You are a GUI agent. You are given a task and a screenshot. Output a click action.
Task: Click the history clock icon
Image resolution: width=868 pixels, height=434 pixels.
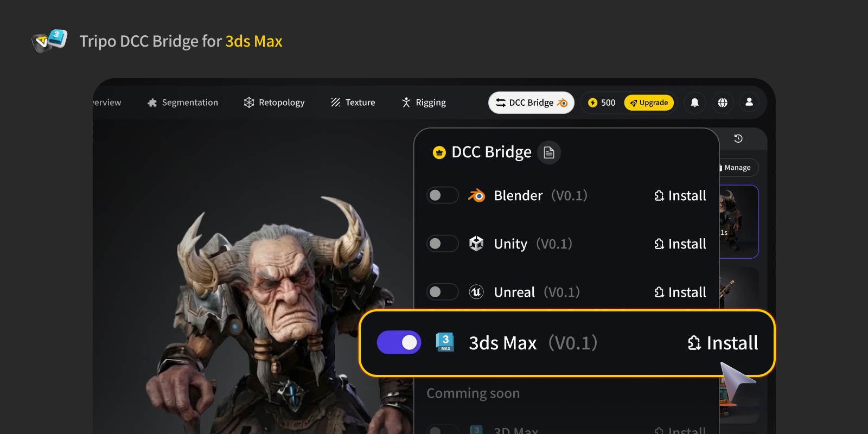click(x=738, y=139)
